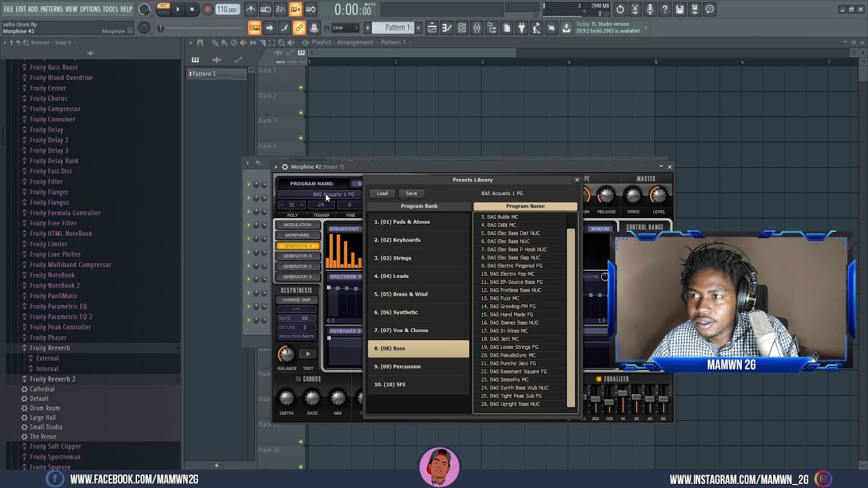Toggle the Equalizer enable LED
This screenshot has height=488, width=868.
point(598,379)
